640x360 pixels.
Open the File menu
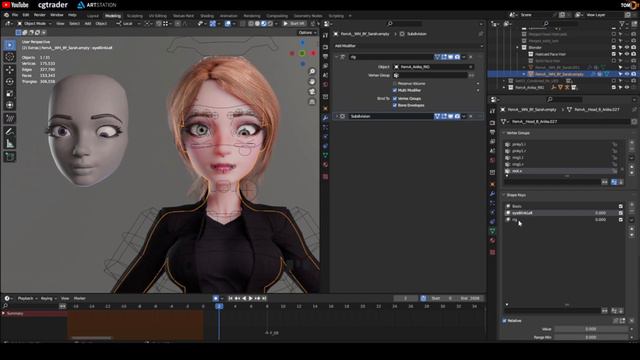(x=15, y=15)
